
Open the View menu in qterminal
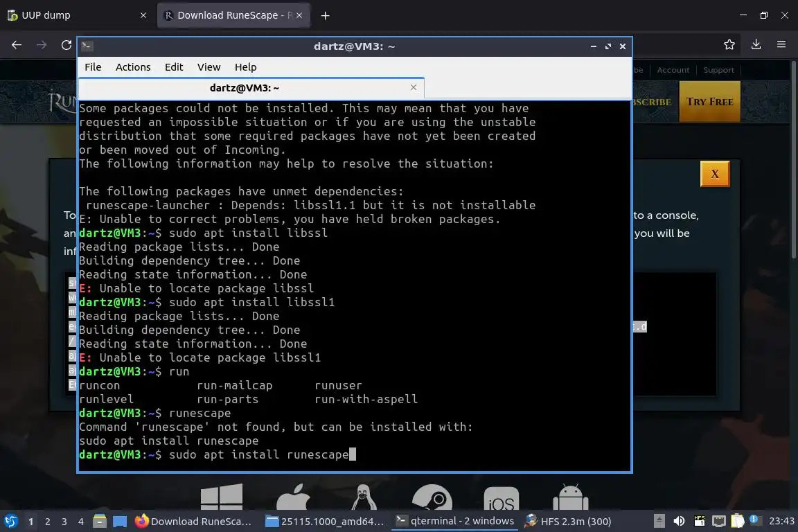point(209,67)
